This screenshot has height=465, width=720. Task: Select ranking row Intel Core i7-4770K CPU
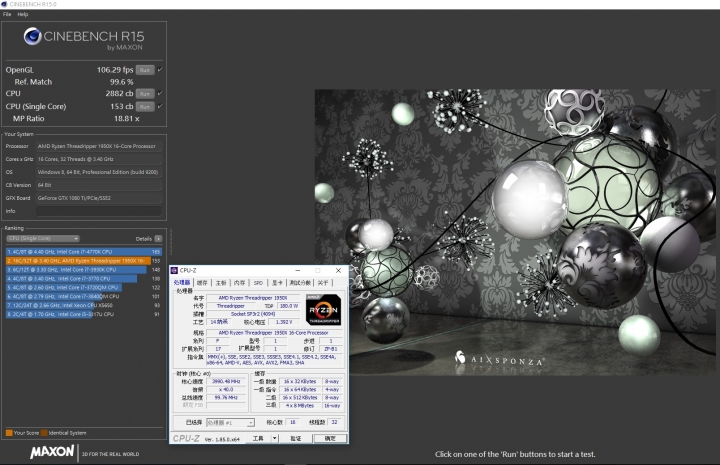[84, 252]
